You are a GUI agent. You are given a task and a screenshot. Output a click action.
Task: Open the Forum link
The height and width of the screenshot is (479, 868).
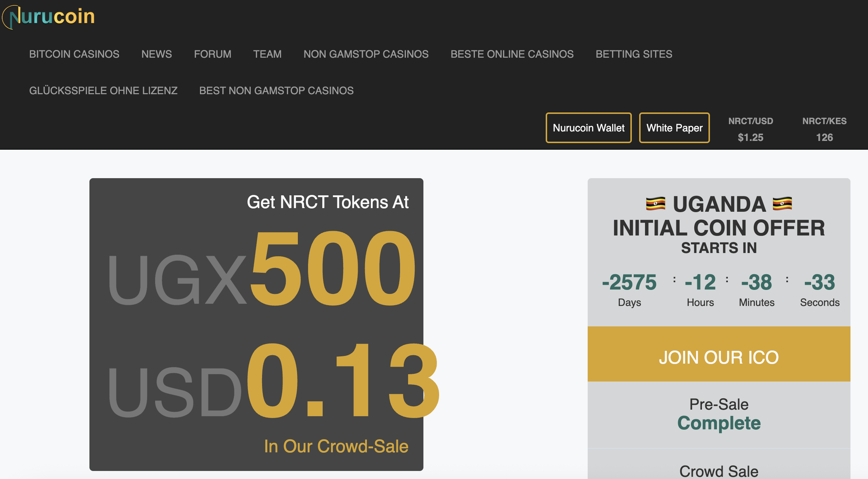point(212,54)
